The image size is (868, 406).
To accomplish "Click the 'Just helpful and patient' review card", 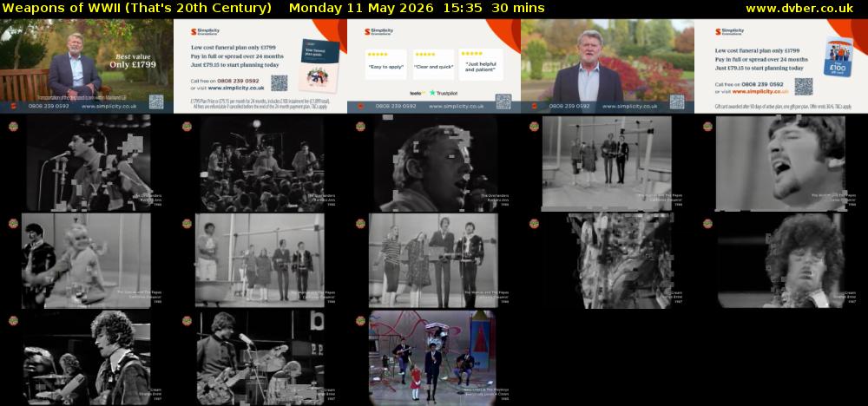I will (x=481, y=65).
